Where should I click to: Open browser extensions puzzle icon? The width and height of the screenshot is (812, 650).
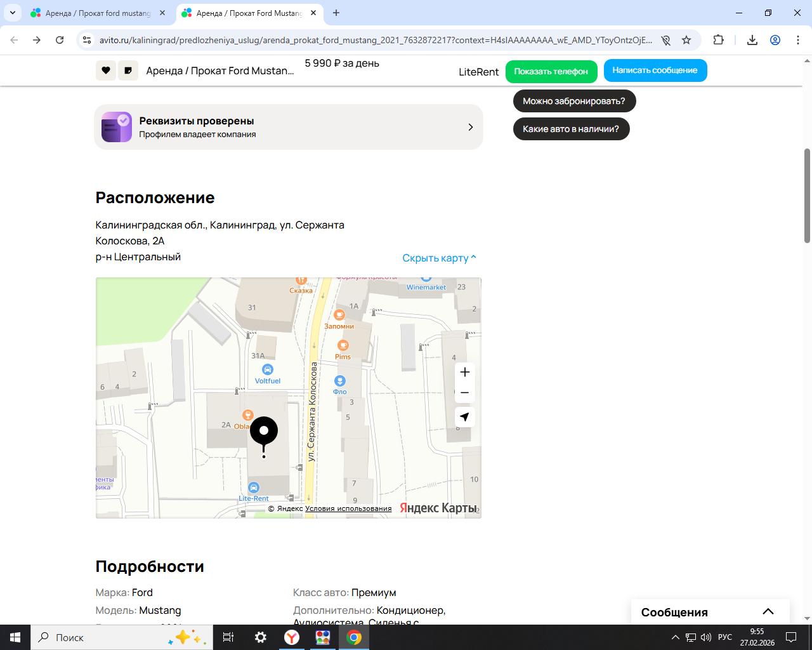[718, 40]
